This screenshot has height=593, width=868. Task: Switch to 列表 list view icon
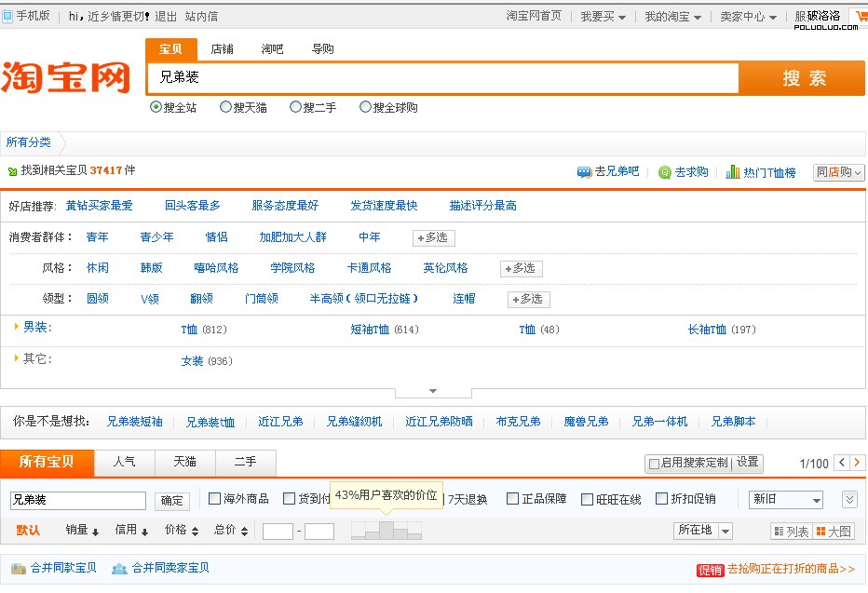pyautogui.click(x=779, y=532)
